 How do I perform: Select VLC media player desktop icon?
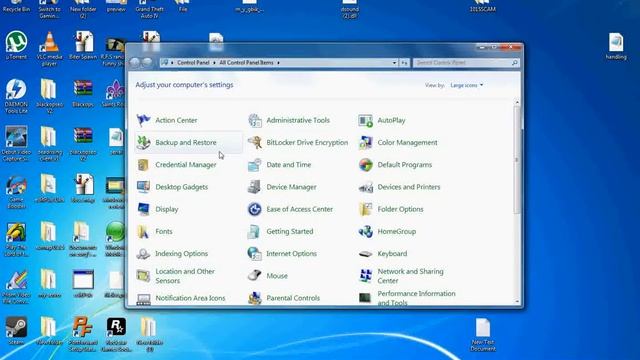pos(49,48)
